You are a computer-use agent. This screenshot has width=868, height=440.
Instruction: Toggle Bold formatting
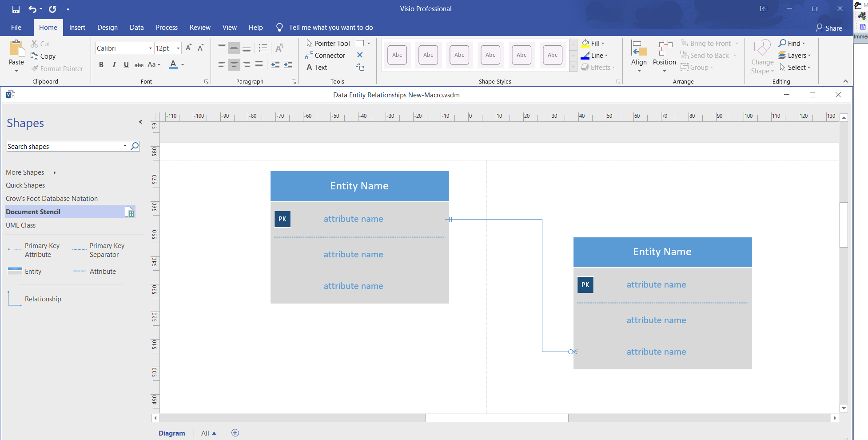tap(101, 65)
